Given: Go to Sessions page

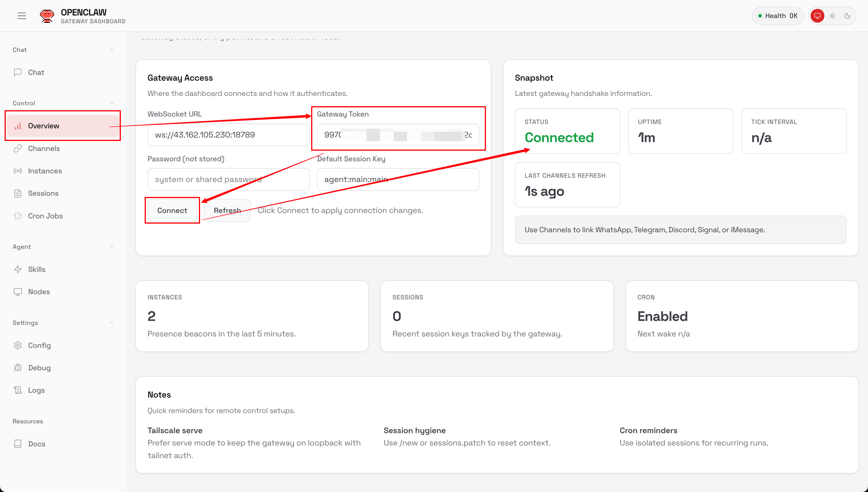Looking at the screenshot, I should [43, 193].
